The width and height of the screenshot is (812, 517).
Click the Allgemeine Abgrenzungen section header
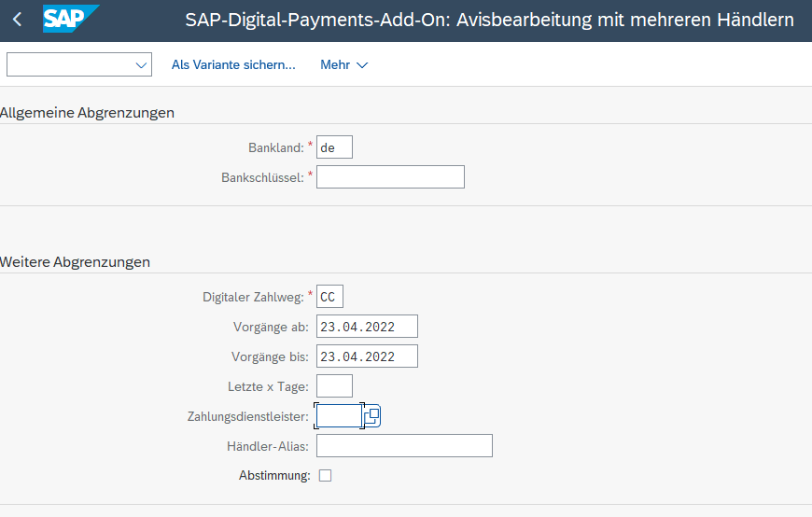pos(88,113)
